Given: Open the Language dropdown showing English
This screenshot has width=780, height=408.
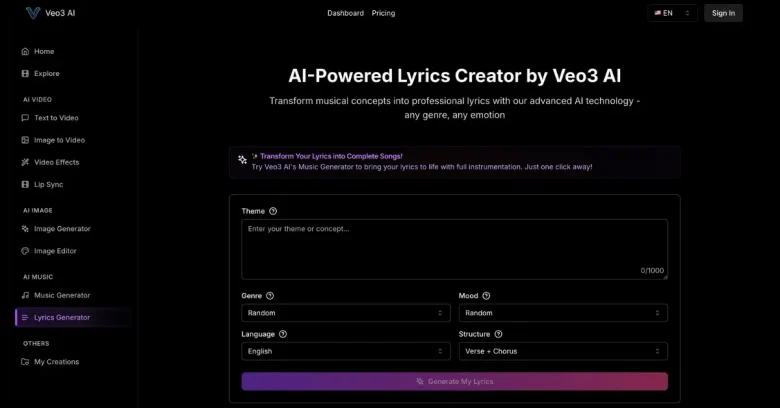Looking at the screenshot, I should (x=346, y=351).
